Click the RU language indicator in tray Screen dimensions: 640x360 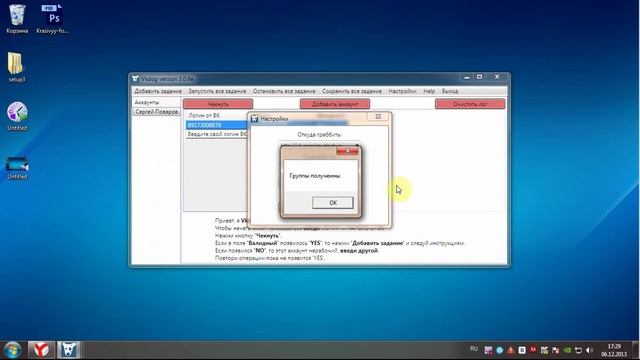[473, 349]
